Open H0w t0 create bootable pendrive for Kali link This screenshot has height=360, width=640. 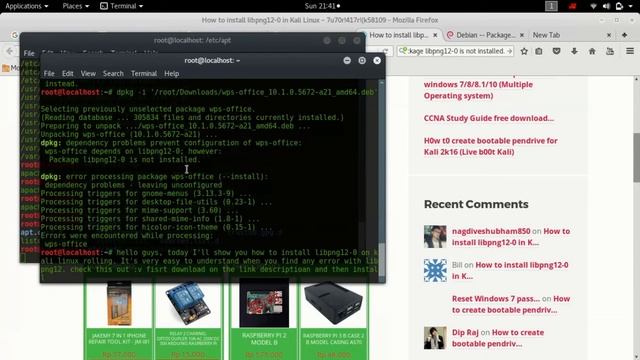coord(490,146)
